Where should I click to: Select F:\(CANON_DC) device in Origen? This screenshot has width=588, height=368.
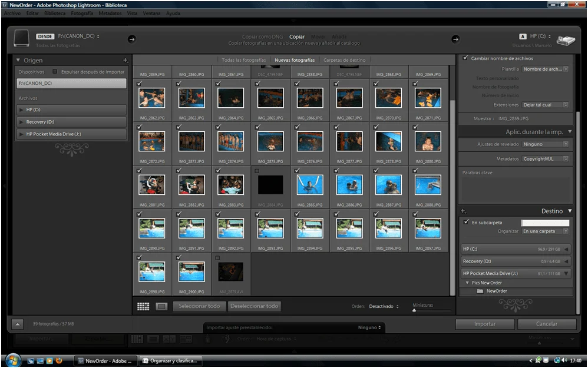[x=71, y=83]
